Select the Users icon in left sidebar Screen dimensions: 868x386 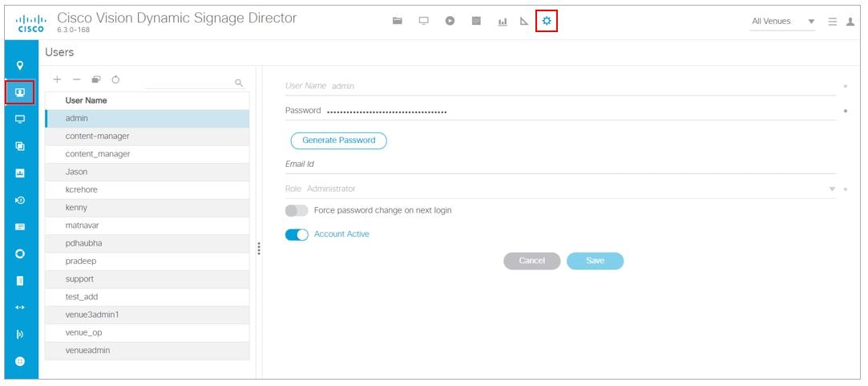point(21,92)
